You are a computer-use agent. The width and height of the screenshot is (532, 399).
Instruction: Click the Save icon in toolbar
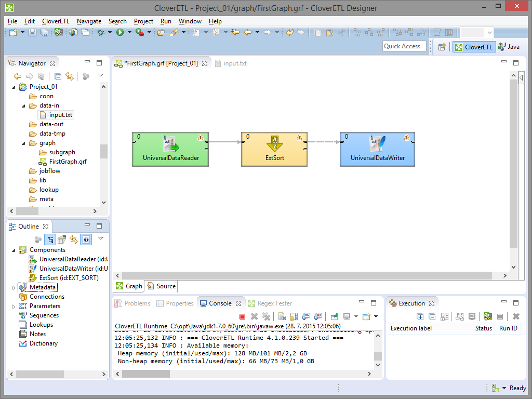click(32, 32)
